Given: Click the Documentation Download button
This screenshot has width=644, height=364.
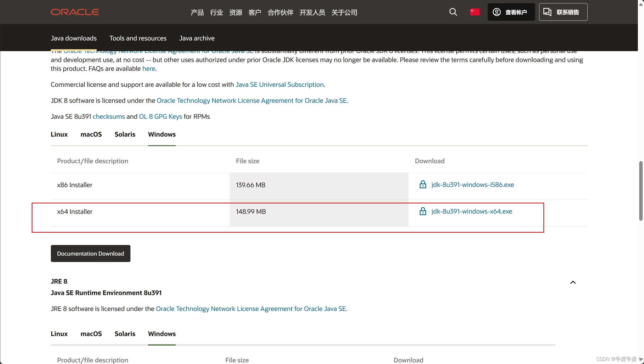Looking at the screenshot, I should click(91, 253).
